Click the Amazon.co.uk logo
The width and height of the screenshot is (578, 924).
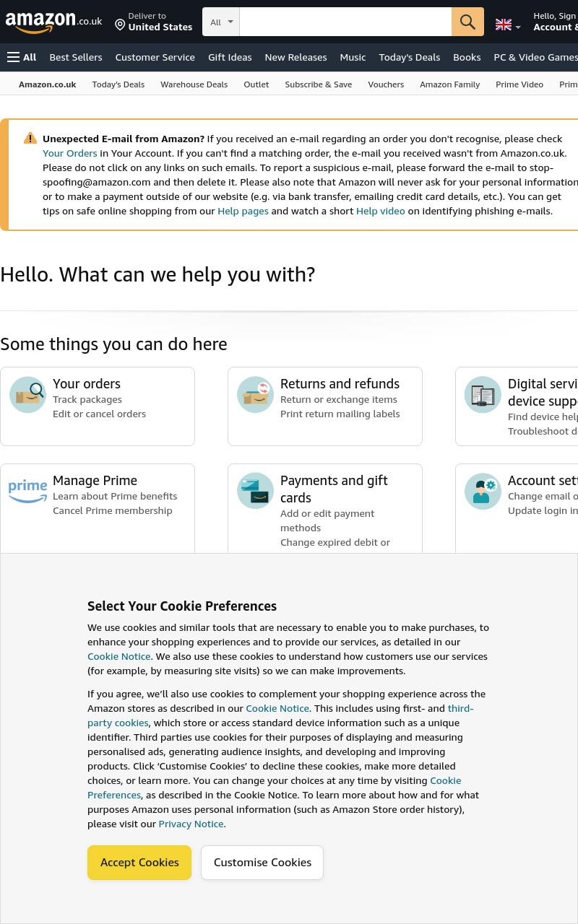pyautogui.click(x=53, y=22)
